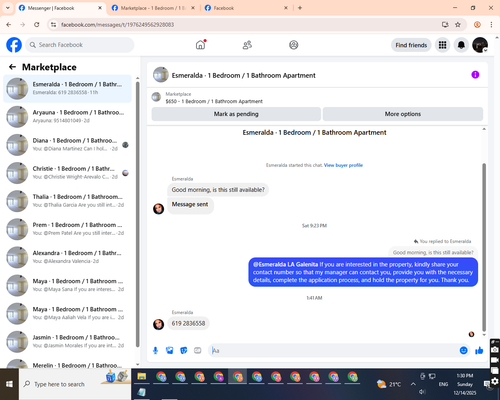Click More options button
This screenshot has height=400, width=500.
(x=403, y=114)
